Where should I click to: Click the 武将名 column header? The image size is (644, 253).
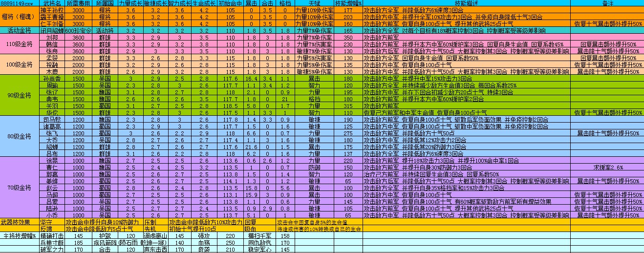(x=51, y=3)
